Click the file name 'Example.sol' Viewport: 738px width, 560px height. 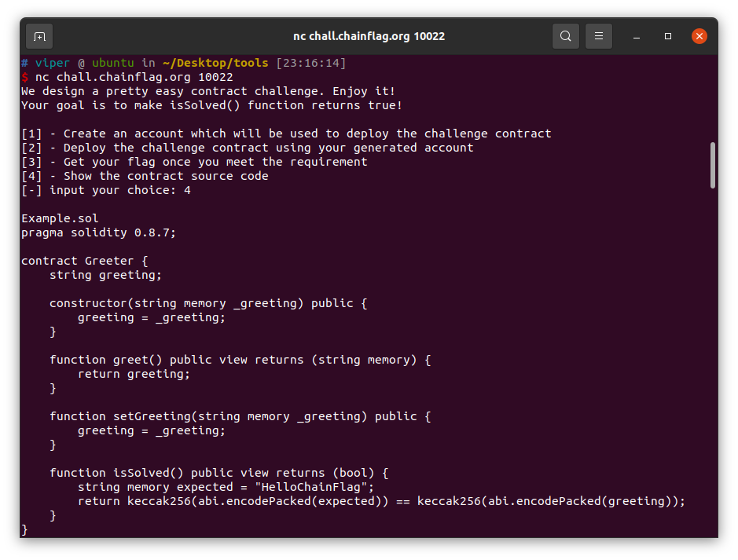(60, 218)
